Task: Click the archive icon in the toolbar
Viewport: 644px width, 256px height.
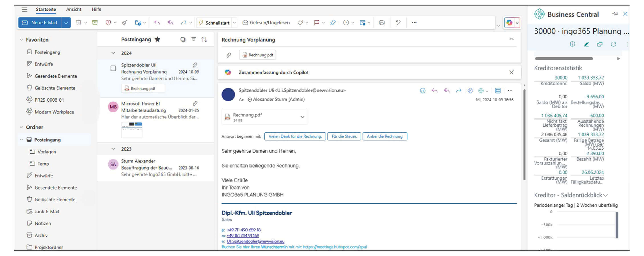Action: click(95, 23)
